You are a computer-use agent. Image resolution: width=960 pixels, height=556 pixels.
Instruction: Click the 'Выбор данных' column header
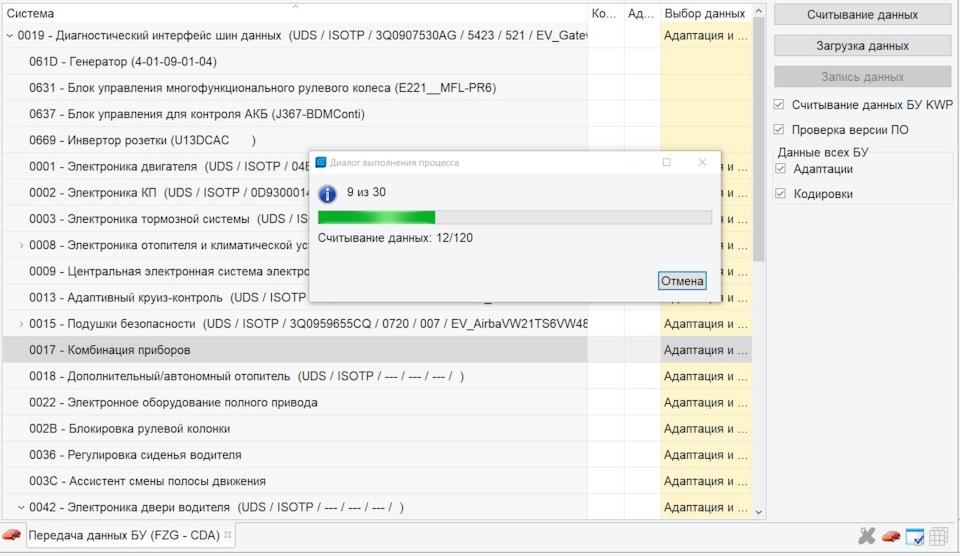(706, 13)
